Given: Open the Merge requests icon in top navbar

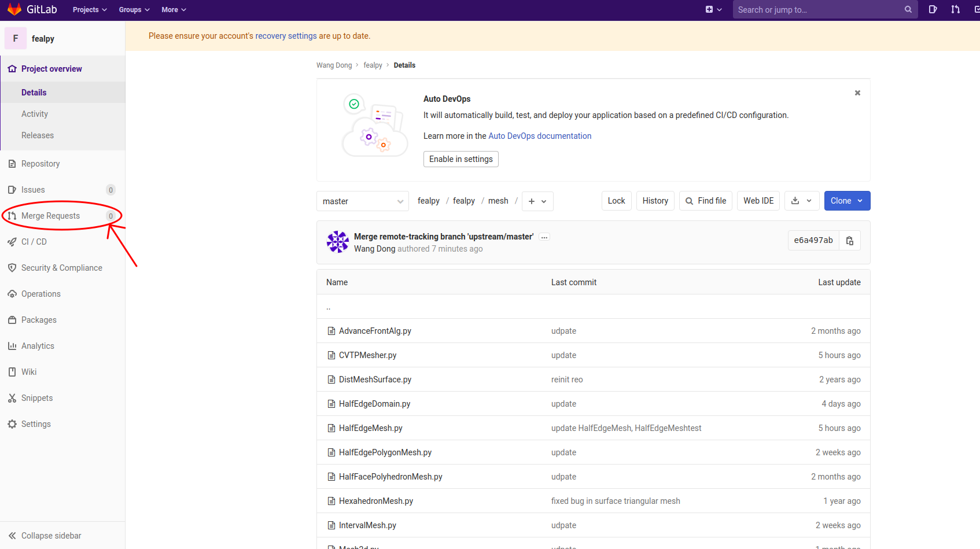Looking at the screenshot, I should 956,9.
